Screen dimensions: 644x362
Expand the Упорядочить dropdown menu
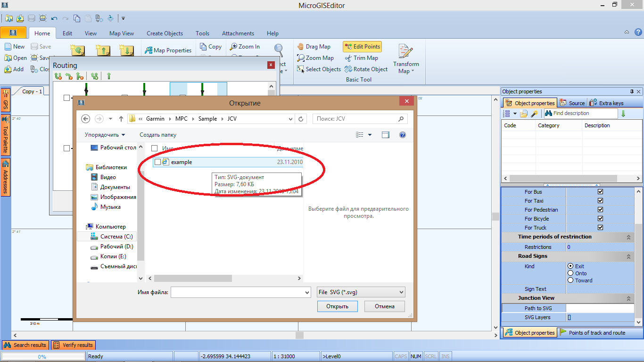pos(105,135)
